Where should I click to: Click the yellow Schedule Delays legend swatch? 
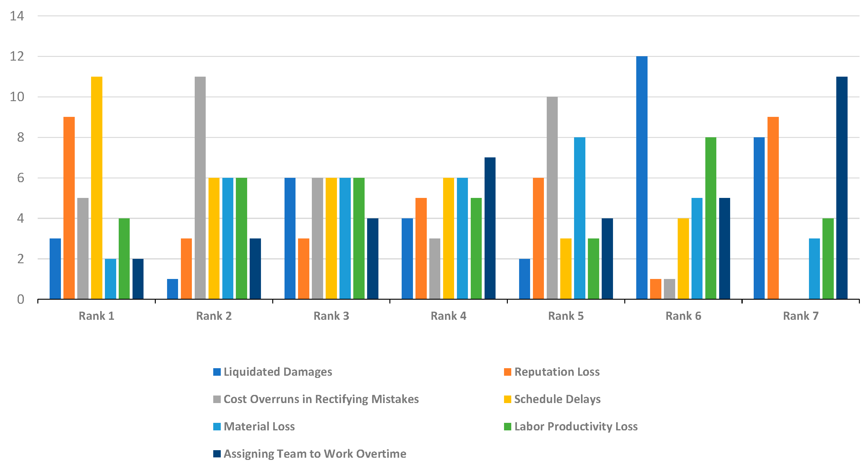click(507, 399)
